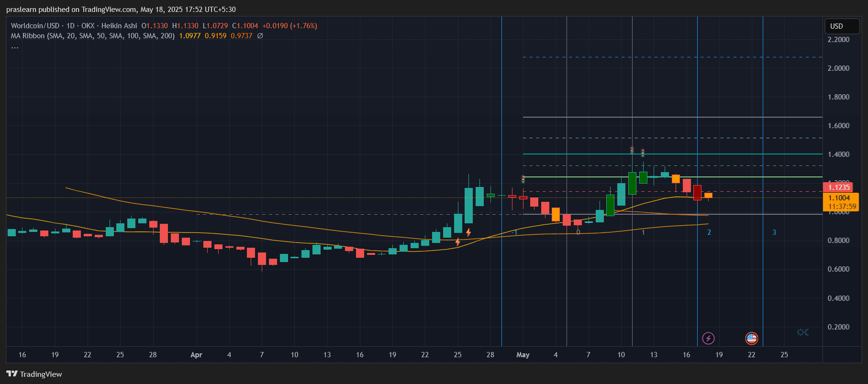This screenshot has height=384, width=868.
Task: Click the upper orange lightning bolt marker
Action: pyautogui.click(x=468, y=232)
